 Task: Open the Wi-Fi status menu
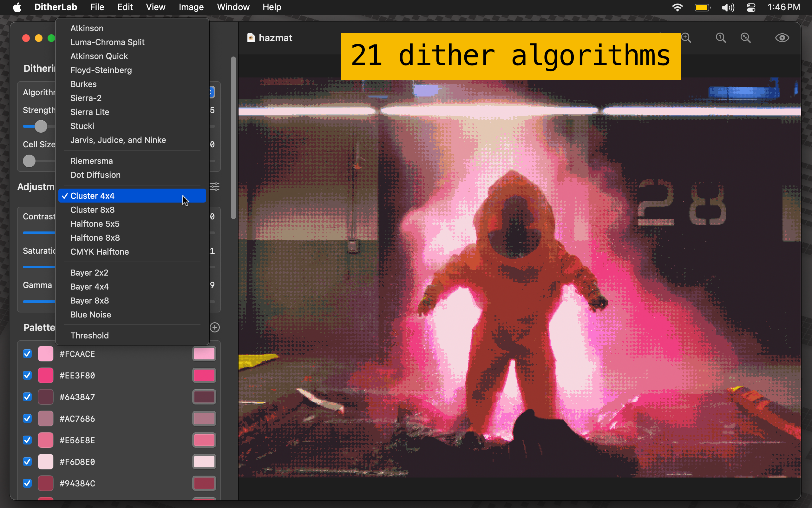678,7
